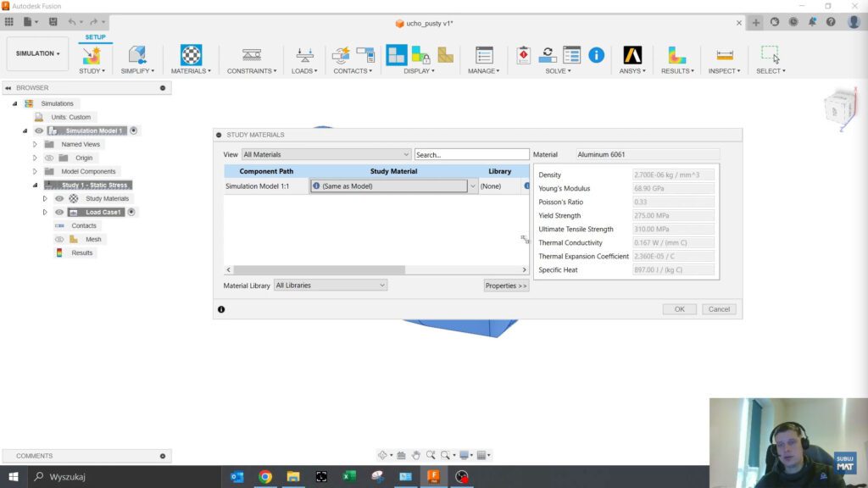This screenshot has height=488, width=868.
Task: Open the Simulation workspace menu
Action: coord(38,54)
